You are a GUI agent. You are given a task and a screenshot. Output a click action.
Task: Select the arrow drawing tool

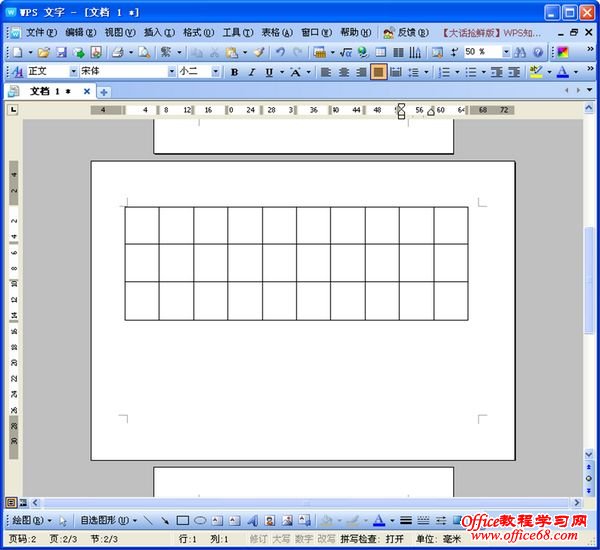tap(165, 521)
